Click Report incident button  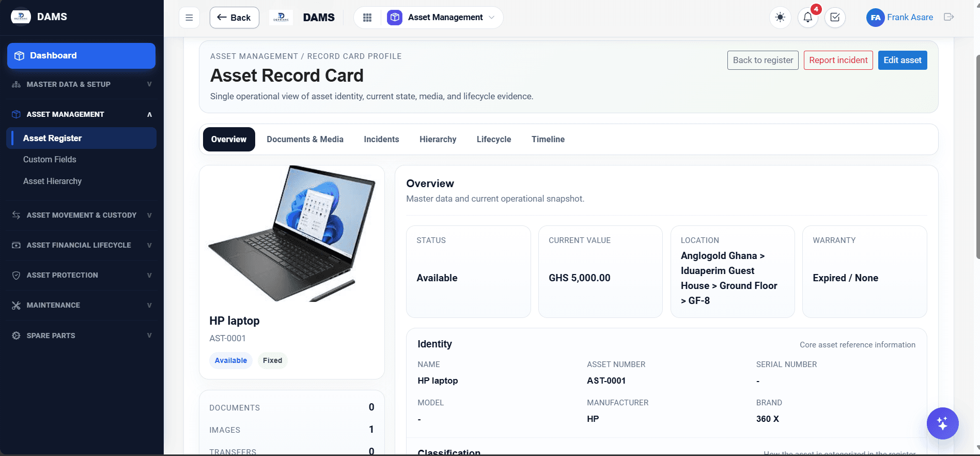[838, 60]
